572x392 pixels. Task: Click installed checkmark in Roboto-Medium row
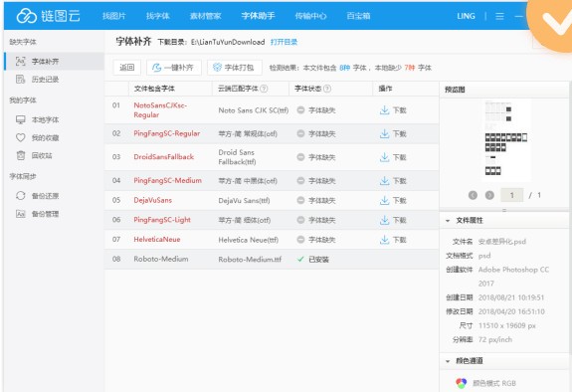click(300, 259)
